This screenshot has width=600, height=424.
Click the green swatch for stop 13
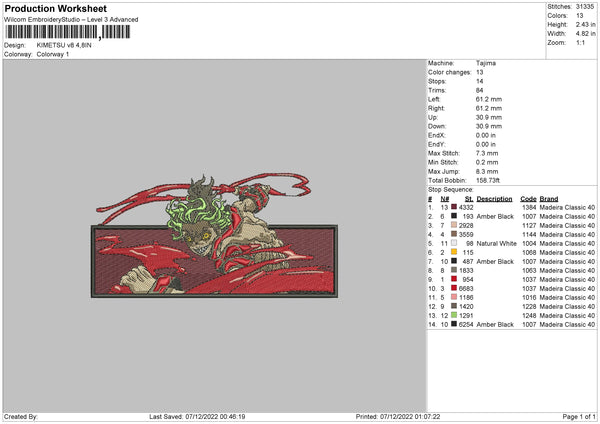[454, 315]
